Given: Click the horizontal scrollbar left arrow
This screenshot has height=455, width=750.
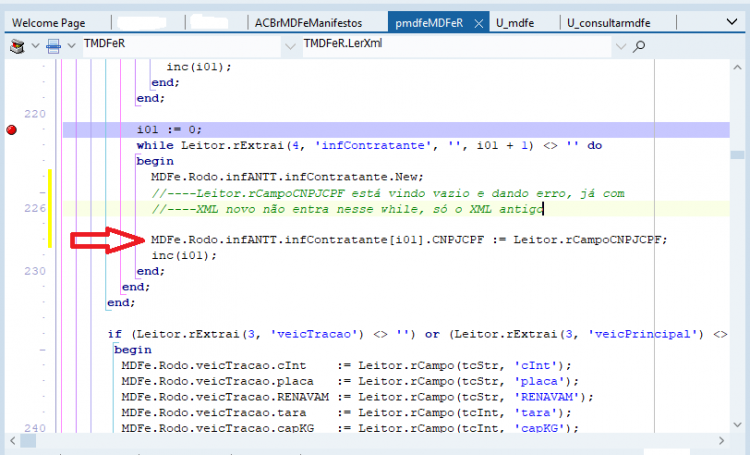Looking at the screenshot, I should 12,441.
